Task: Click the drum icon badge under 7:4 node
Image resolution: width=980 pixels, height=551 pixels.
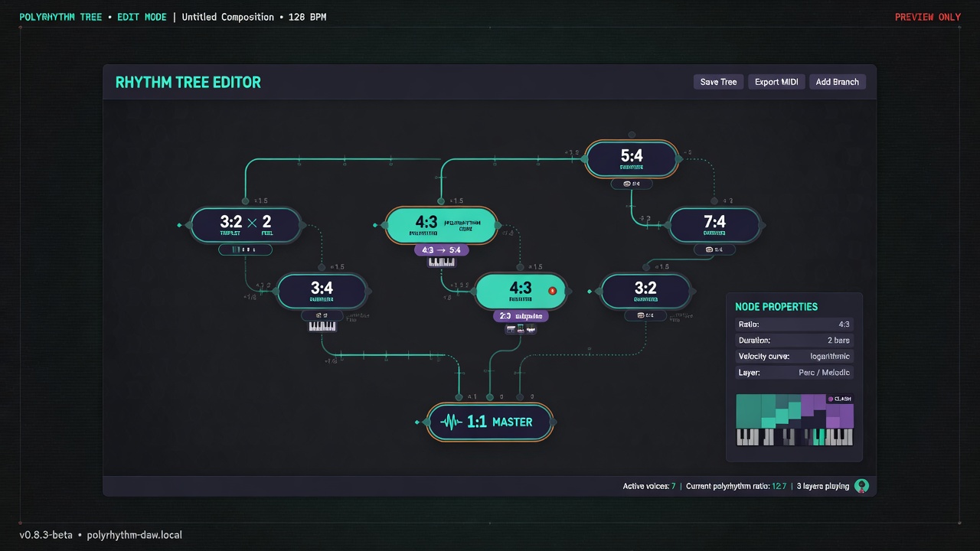Action: pos(714,249)
